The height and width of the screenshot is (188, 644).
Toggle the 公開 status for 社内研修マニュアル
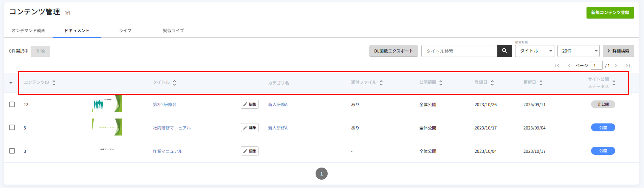point(603,128)
